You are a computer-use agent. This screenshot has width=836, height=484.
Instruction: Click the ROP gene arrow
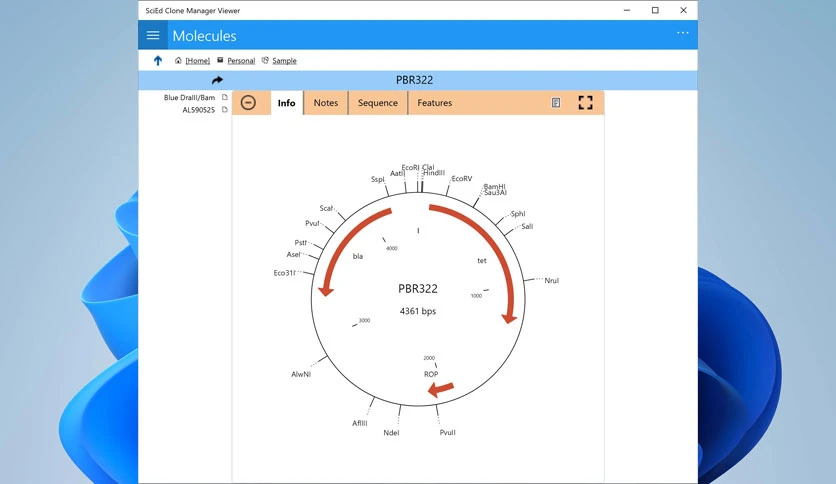441,389
